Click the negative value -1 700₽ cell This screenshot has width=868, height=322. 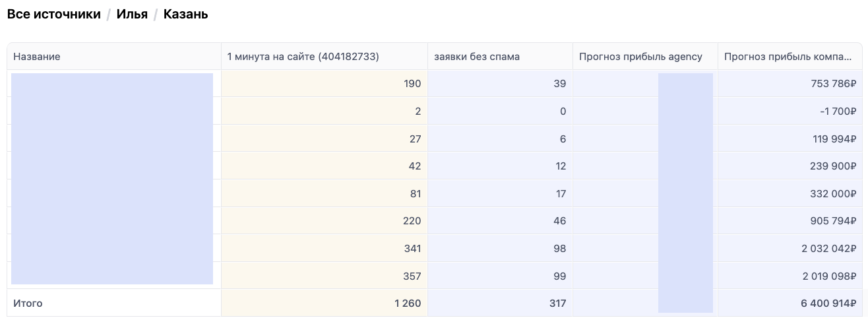point(838,112)
